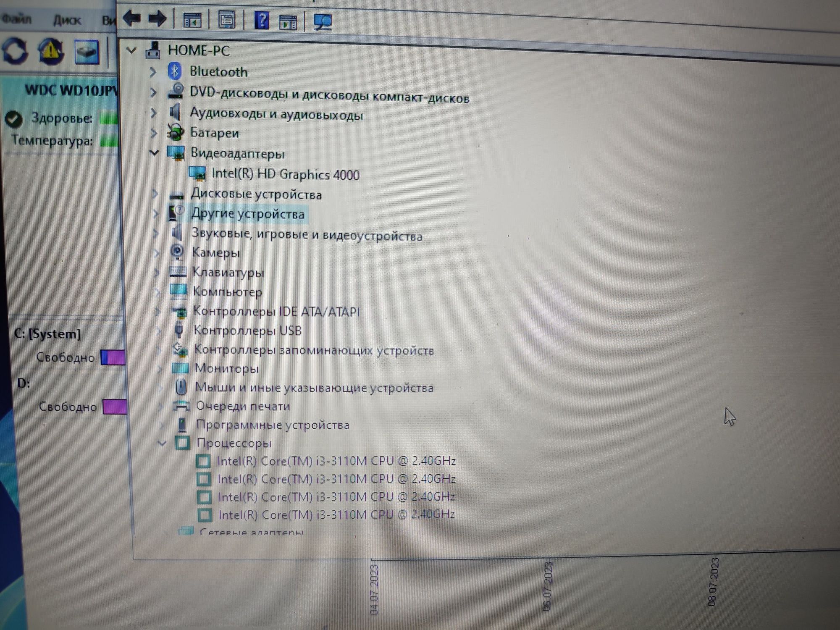Collapse the Видеоадаптеры category

click(155, 153)
